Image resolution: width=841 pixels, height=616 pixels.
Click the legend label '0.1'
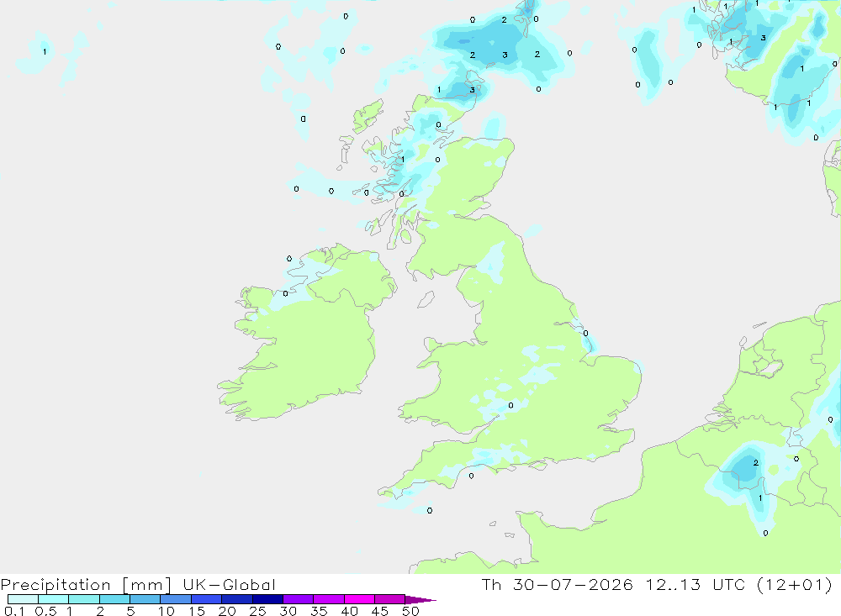pyautogui.click(x=14, y=611)
